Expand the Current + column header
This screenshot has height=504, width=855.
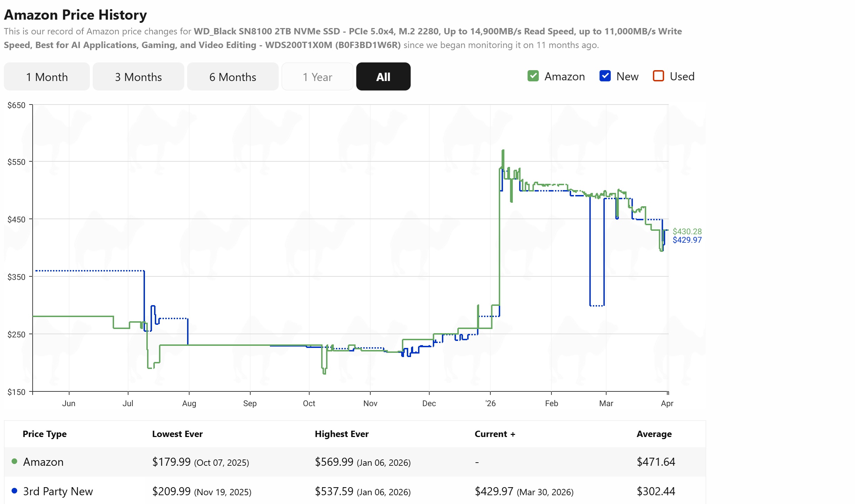pyautogui.click(x=495, y=434)
